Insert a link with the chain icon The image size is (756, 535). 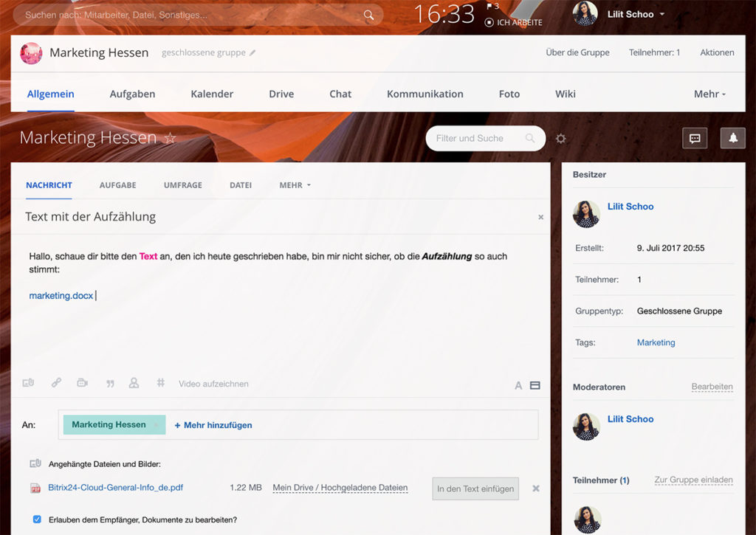pos(56,383)
